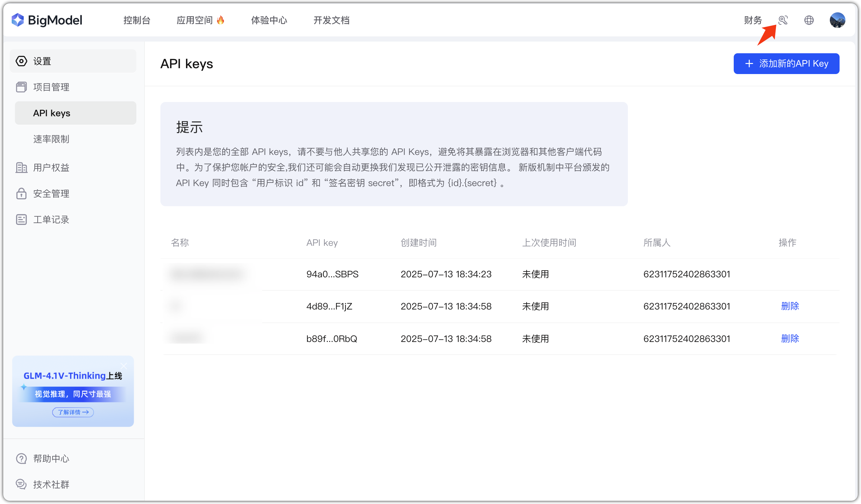The width and height of the screenshot is (861, 504).
Task: Select the 用户权益 icon
Action: [21, 168]
